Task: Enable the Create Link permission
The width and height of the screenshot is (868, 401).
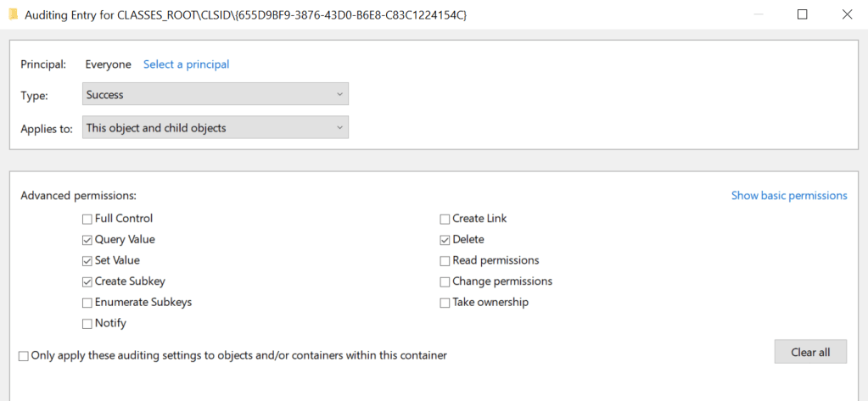Action: pos(445,219)
